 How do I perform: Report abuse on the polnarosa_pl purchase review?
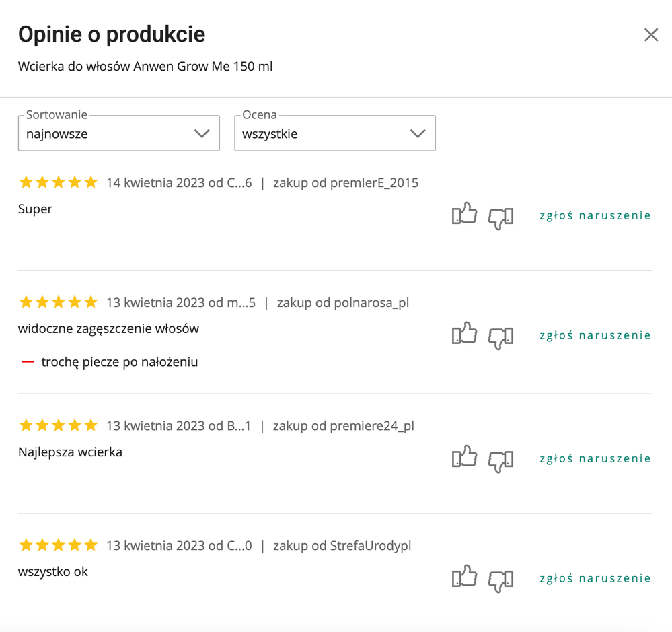click(595, 335)
